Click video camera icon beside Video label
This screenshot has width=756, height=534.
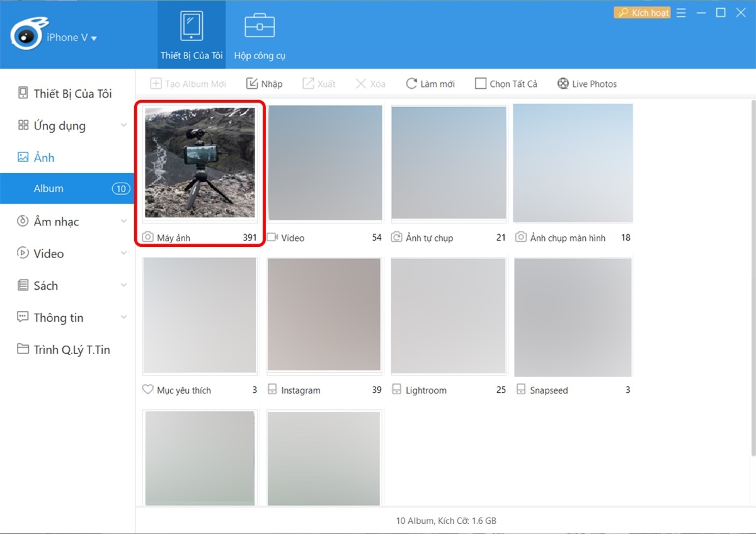pyautogui.click(x=272, y=237)
